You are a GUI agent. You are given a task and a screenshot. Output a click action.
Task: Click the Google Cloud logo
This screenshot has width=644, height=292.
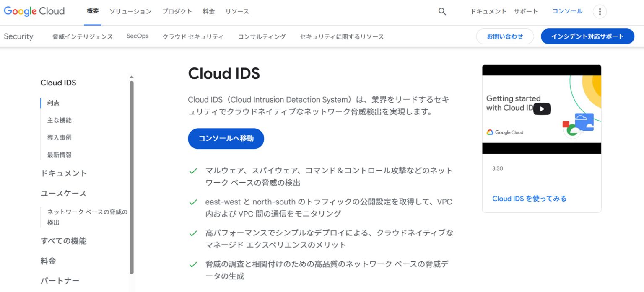point(34,11)
